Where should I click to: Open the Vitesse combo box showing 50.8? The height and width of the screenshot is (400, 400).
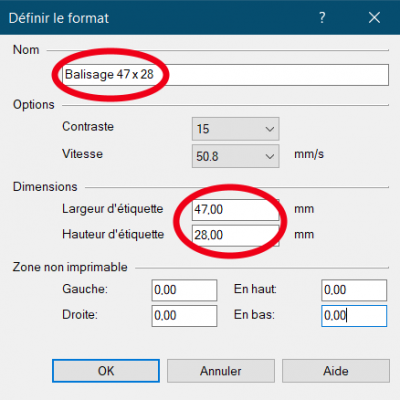click(235, 156)
